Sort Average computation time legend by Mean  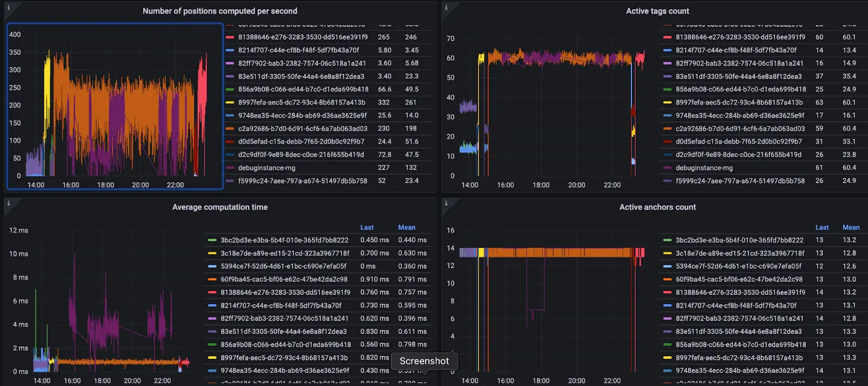(x=407, y=228)
